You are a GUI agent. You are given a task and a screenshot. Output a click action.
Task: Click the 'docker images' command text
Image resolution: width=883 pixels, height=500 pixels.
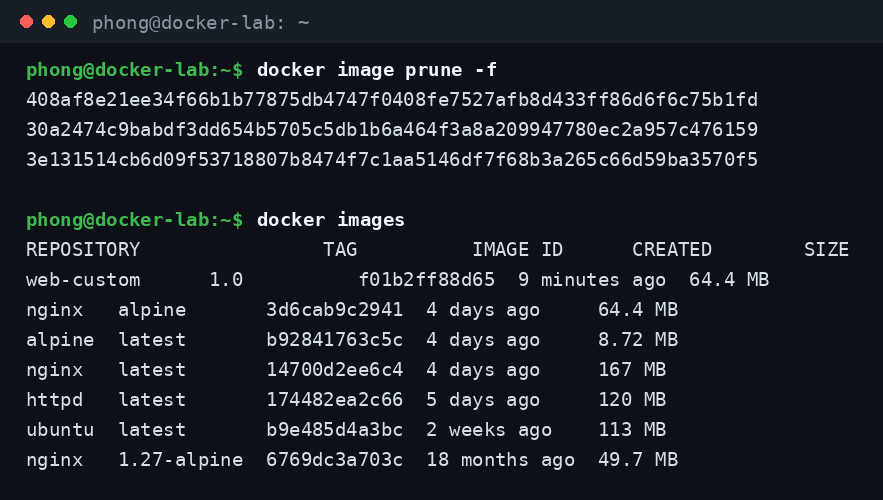click(x=331, y=220)
